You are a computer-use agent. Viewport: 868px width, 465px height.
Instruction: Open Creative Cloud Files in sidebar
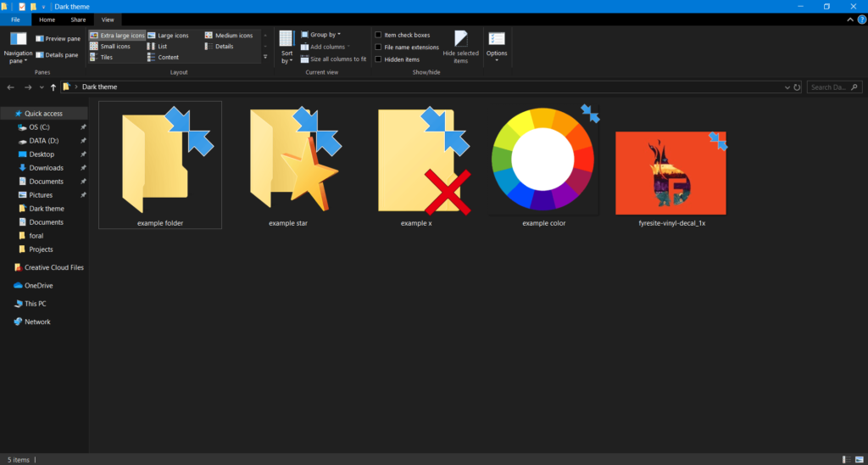pyautogui.click(x=53, y=267)
